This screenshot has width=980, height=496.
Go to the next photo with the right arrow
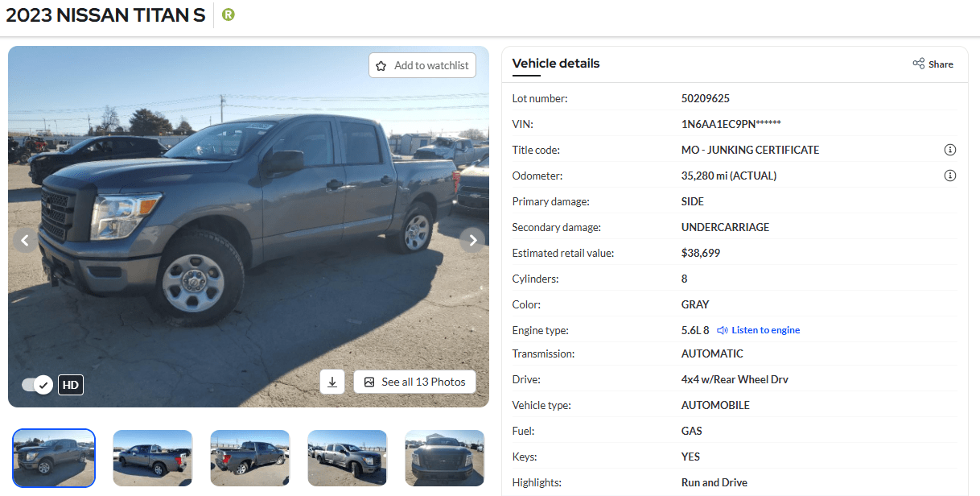473,240
